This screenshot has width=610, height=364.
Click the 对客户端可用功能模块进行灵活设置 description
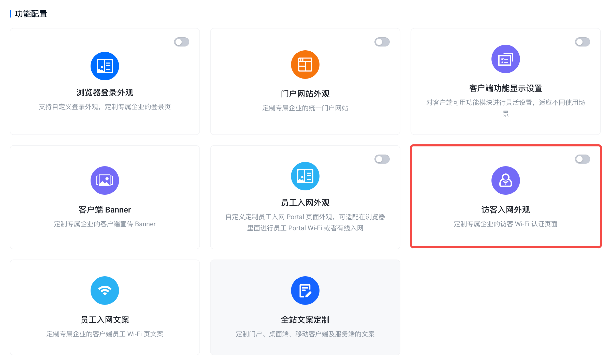(x=505, y=108)
